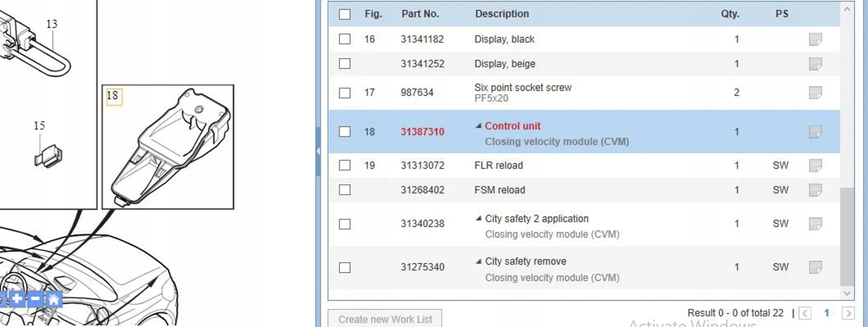Open note icon for Display, beige row
This screenshot has height=327, width=868.
tap(815, 64)
